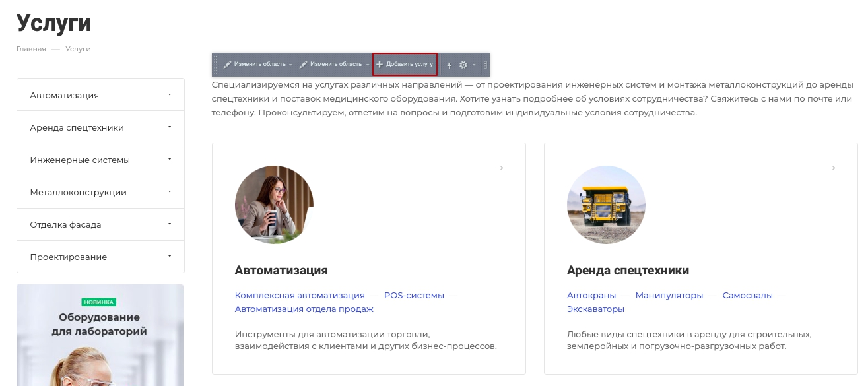Click the arrow icon on Аренда спецтехники card
This screenshot has height=386, width=868.
(x=830, y=168)
